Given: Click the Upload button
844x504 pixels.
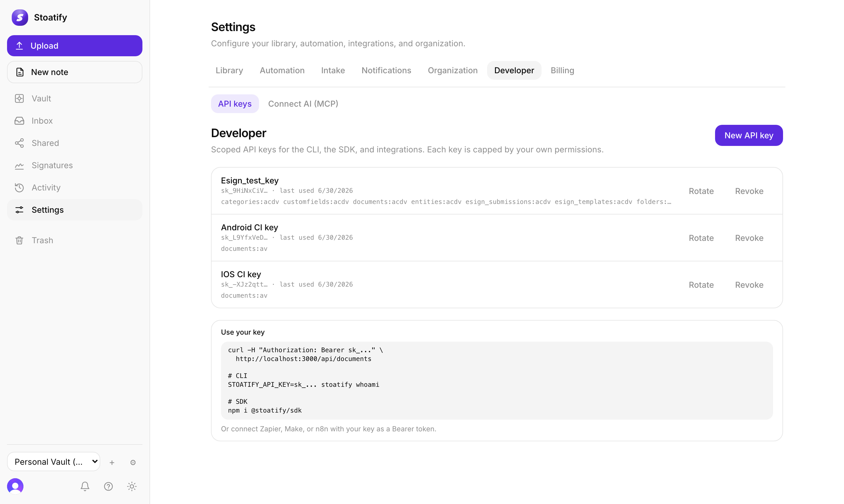Looking at the screenshot, I should point(74,45).
